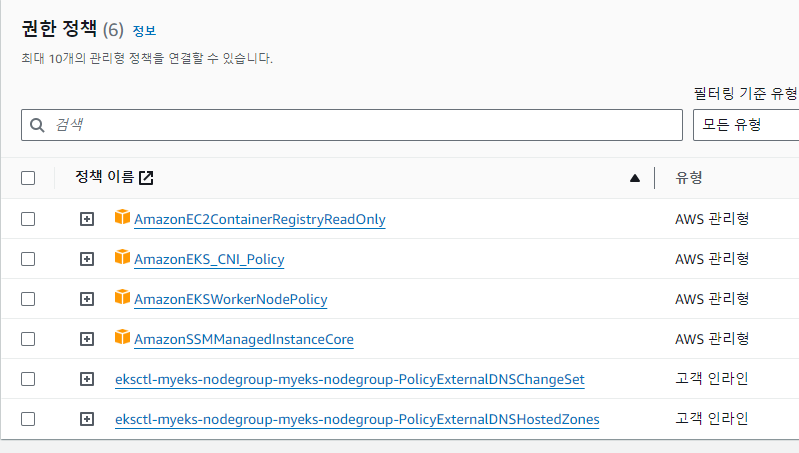Image resolution: width=799 pixels, height=453 pixels.
Task: Check the AmazonEC2ContainerRegistryReadOnly row checkbox
Action: 28,219
